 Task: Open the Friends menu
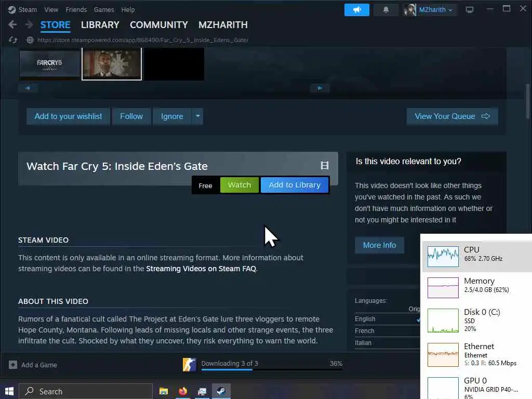pyautogui.click(x=76, y=9)
